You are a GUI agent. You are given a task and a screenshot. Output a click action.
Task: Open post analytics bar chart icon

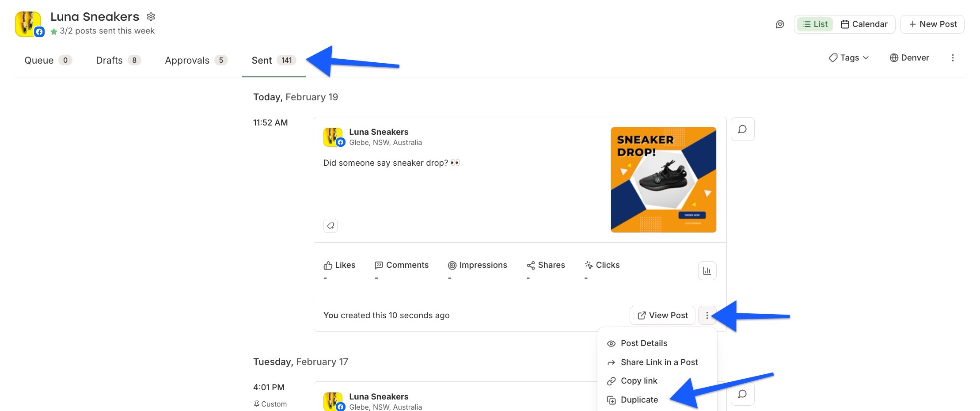(x=707, y=271)
